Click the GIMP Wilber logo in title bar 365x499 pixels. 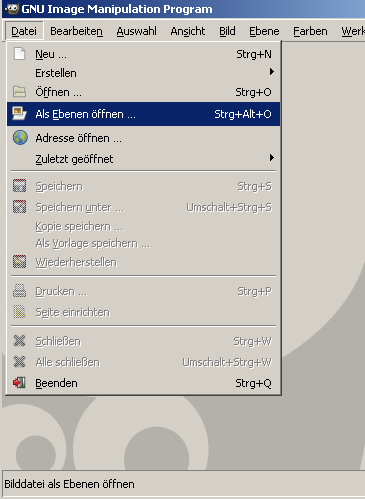pos(12,8)
